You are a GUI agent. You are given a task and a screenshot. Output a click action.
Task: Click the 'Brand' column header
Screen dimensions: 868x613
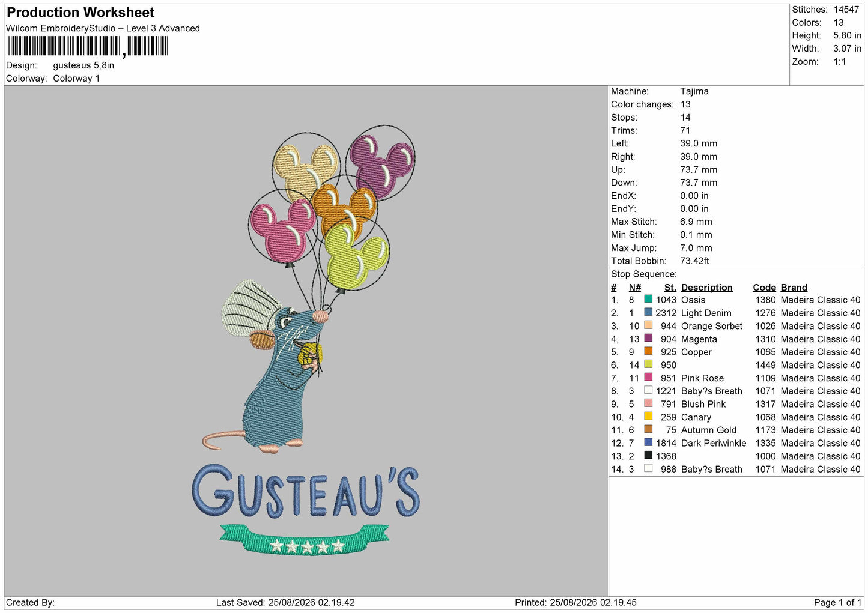point(794,288)
